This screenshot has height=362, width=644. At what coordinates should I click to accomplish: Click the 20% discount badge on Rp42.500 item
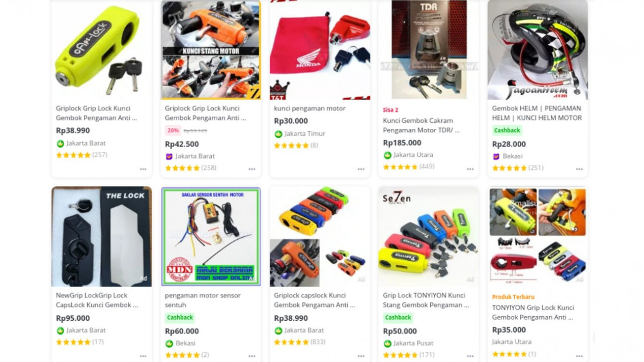click(x=173, y=130)
